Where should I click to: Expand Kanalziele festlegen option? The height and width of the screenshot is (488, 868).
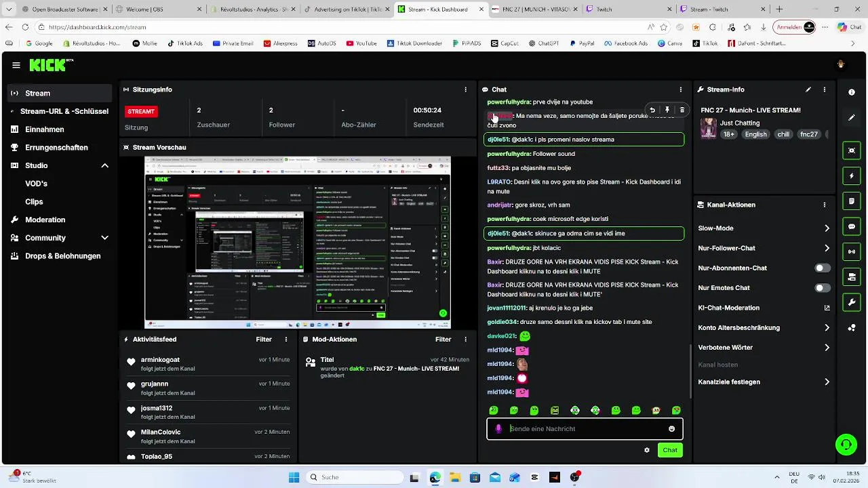[827, 382]
